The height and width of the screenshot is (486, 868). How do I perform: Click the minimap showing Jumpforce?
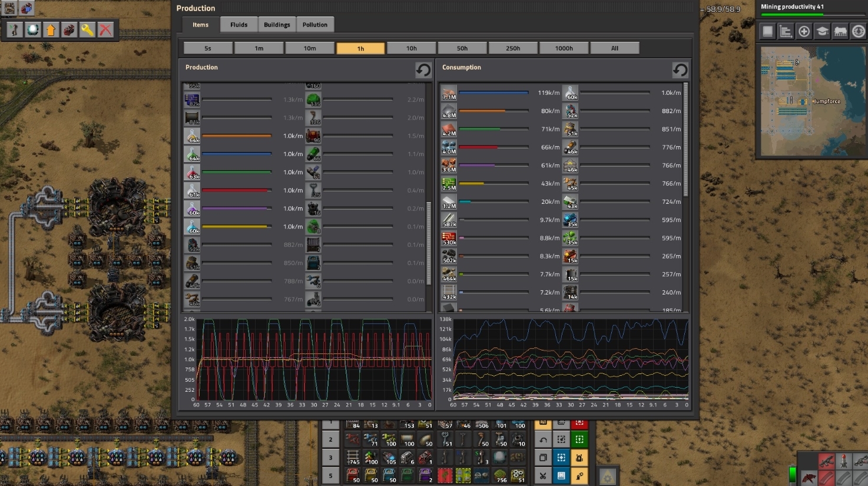tap(812, 101)
